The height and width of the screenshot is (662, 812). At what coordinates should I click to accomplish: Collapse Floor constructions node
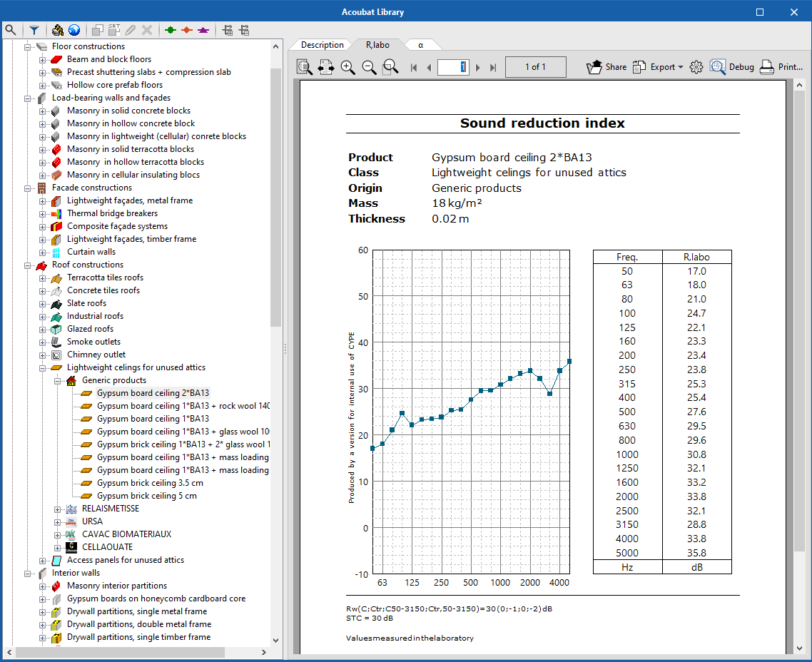[27, 46]
